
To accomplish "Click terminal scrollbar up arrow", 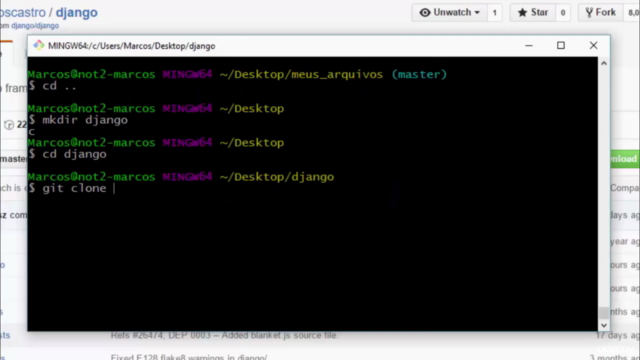I will [x=604, y=63].
